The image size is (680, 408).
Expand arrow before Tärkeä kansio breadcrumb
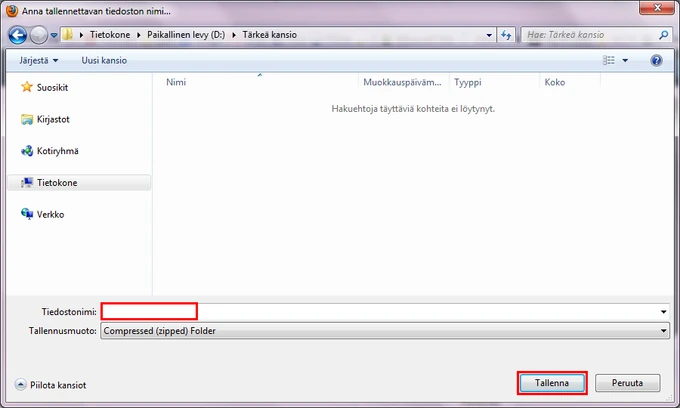click(234, 35)
